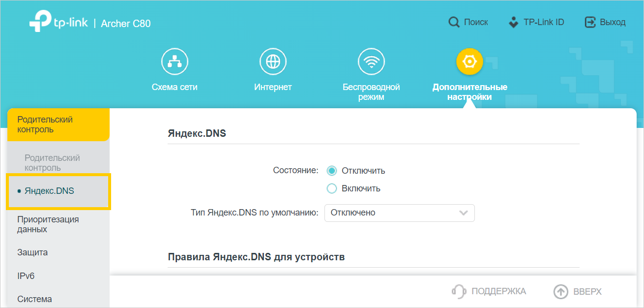This screenshot has height=308, width=644.
Task: Open the wireless mode Wi-Fi icon
Action: [371, 62]
